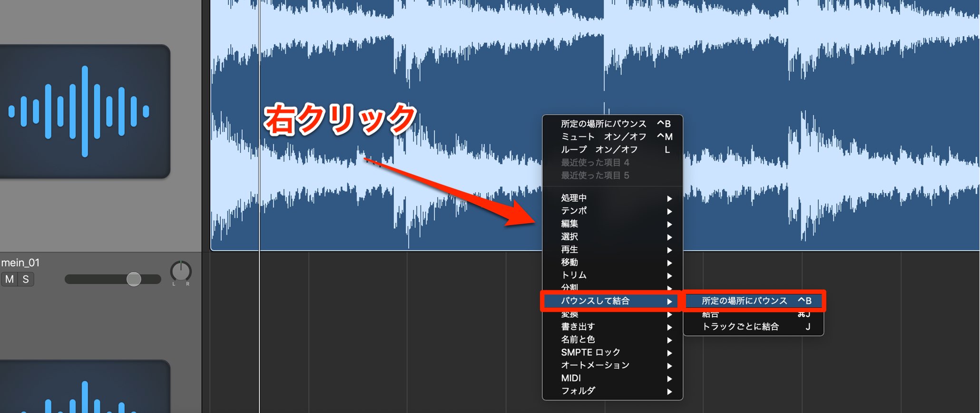This screenshot has height=413, width=980.
Task: Expand the 再生 submenu
Action: 613,249
